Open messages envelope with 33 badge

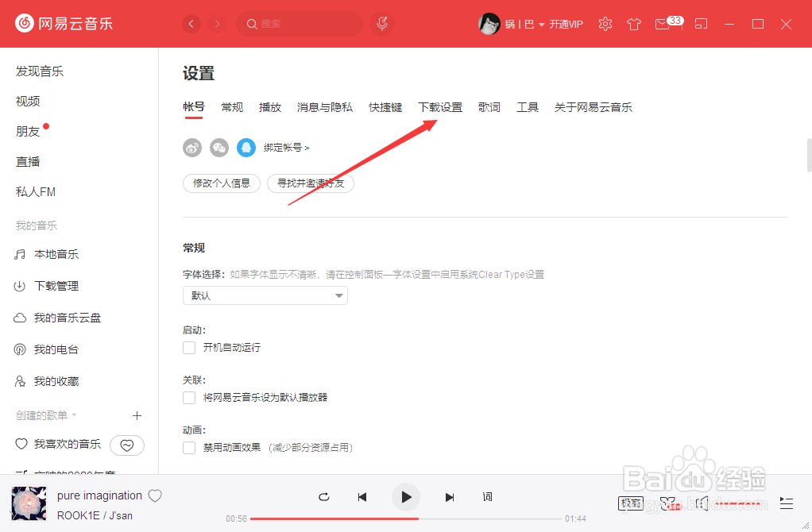(x=668, y=23)
